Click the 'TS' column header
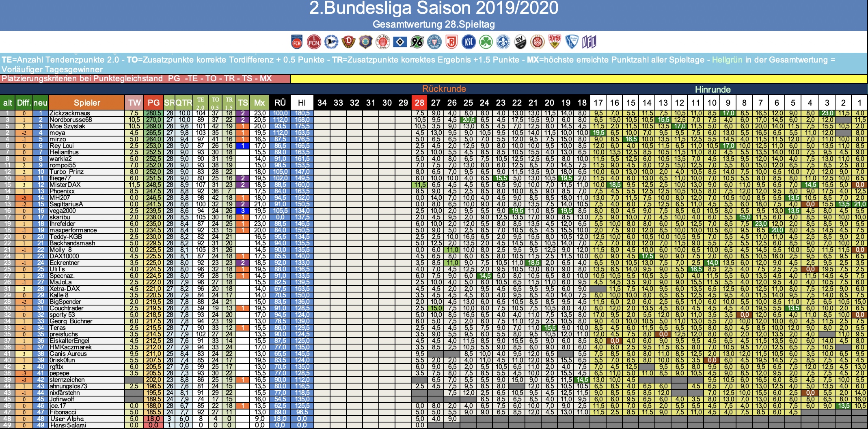Viewport: 868px width, 429px height. click(243, 103)
